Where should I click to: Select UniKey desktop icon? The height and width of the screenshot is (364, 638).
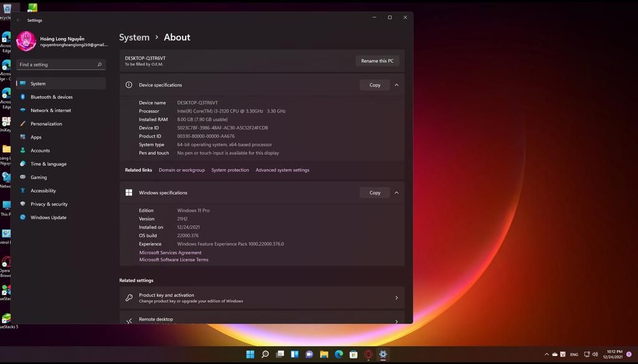[x=6, y=124]
